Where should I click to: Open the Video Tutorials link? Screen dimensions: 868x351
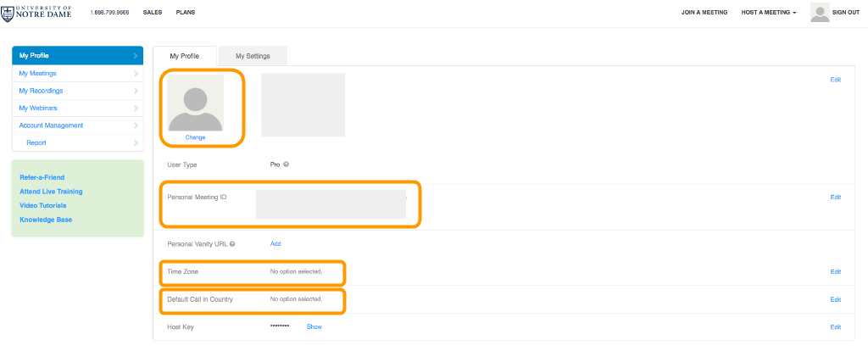pyautogui.click(x=42, y=205)
